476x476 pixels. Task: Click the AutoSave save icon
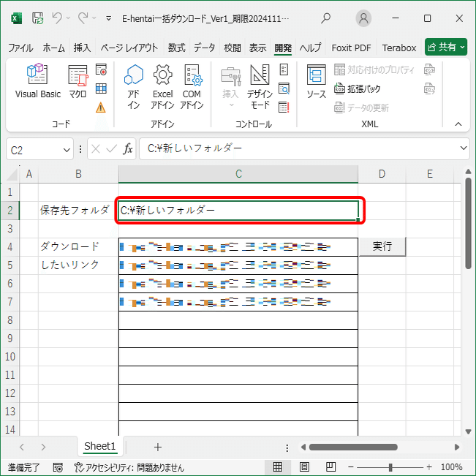38,18
